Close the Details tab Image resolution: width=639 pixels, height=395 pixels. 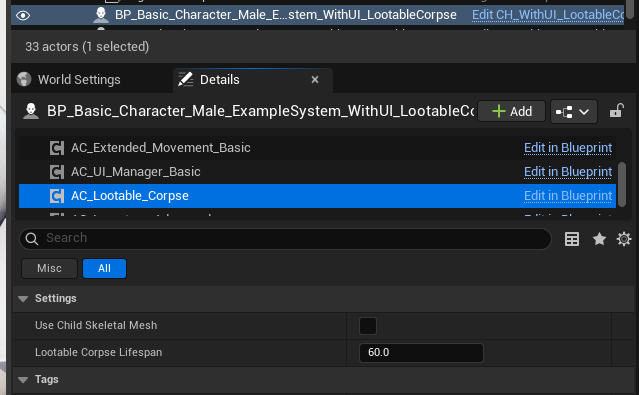[315, 80]
